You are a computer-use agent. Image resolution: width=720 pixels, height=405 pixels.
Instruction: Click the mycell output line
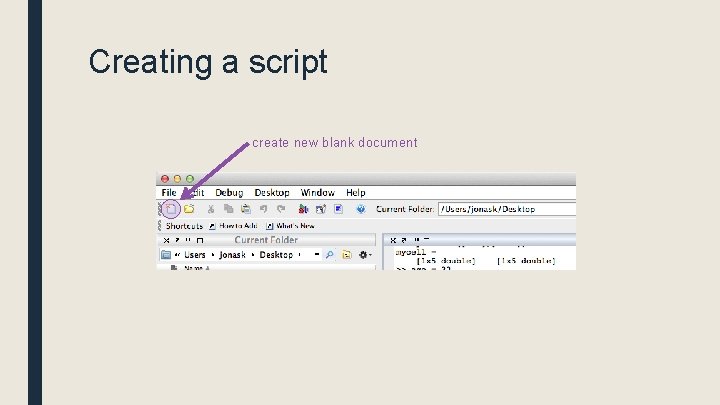click(x=416, y=252)
